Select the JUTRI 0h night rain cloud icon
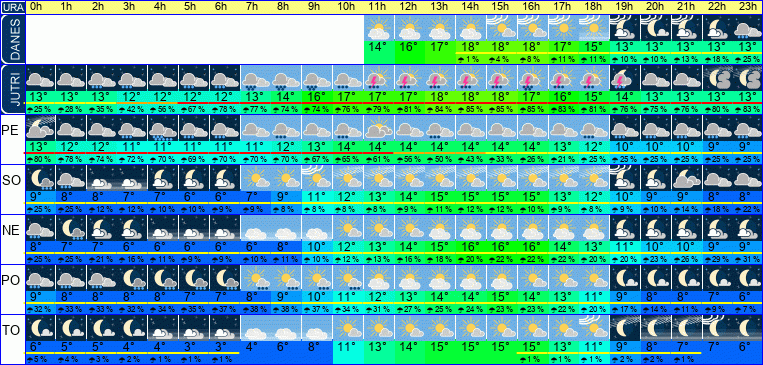The height and width of the screenshot is (365, 763). pyautogui.click(x=40, y=78)
